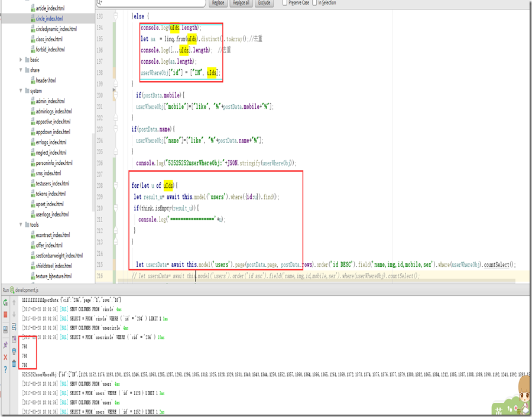Click the folder icon beside tools
Image resolution: width=532 pixels, height=417 pixels.
tap(27, 224)
